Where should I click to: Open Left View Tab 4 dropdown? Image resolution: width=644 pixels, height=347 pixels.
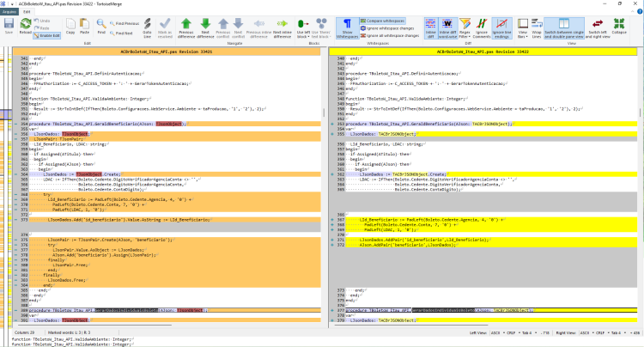coord(528,332)
